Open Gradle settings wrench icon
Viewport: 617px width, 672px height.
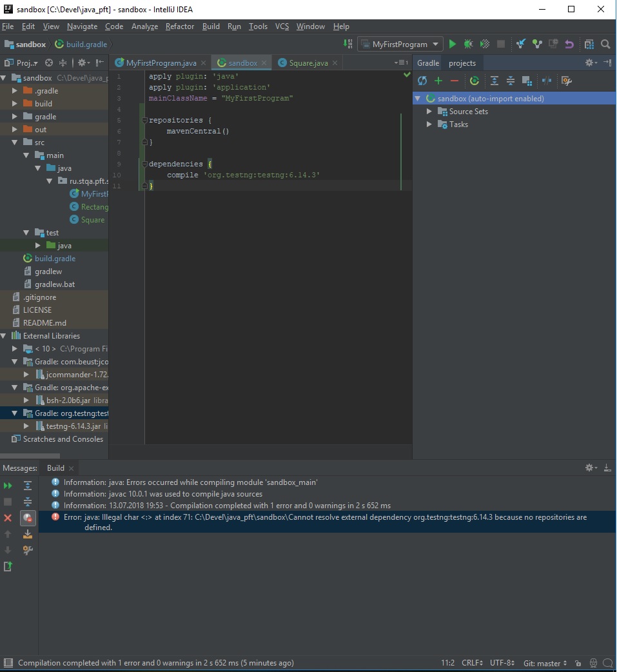[567, 81]
